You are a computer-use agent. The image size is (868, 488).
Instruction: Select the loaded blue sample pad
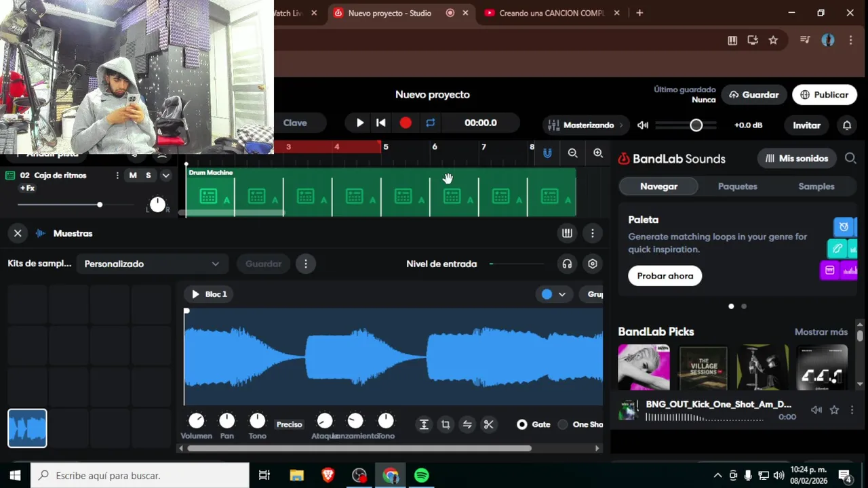[x=27, y=428]
